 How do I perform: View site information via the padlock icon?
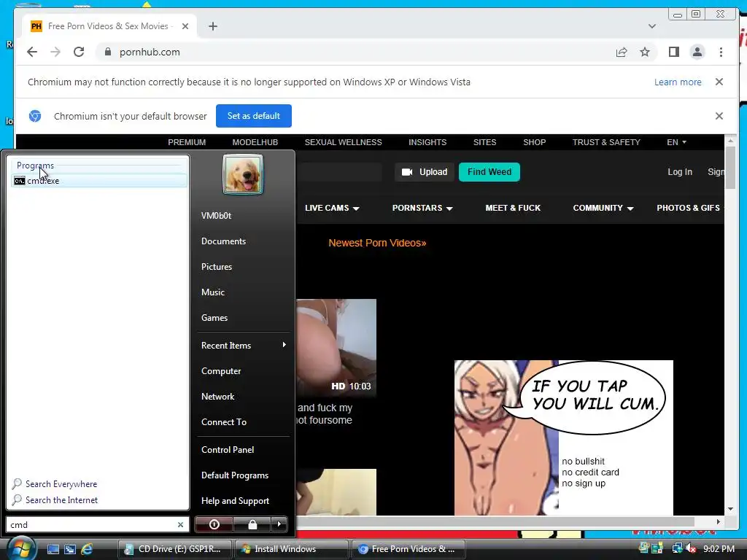(x=108, y=52)
